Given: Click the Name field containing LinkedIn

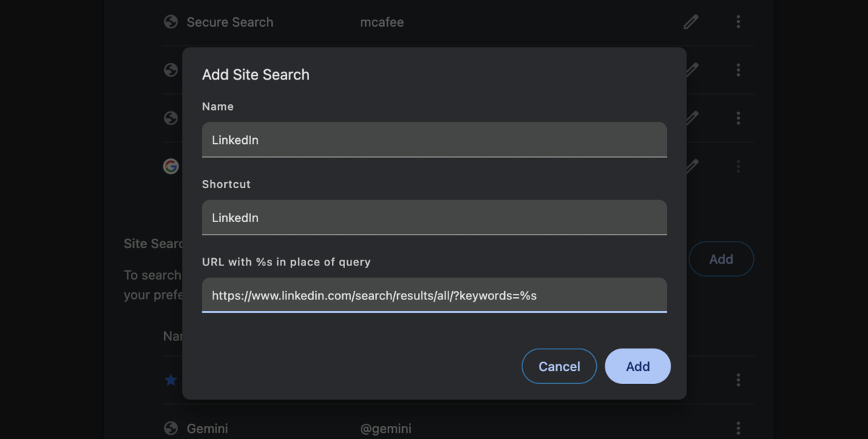Looking at the screenshot, I should (434, 140).
